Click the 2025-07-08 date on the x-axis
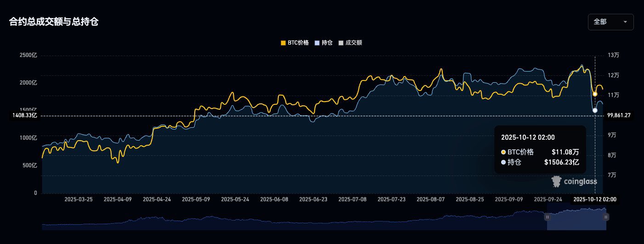Viewport: 644px width, 244px height. pos(352,199)
